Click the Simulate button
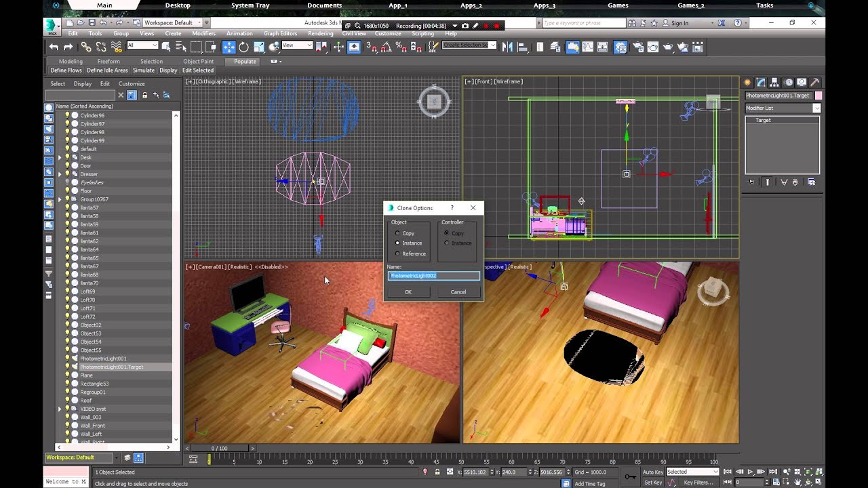Image resolution: width=868 pixels, height=488 pixels. (144, 70)
